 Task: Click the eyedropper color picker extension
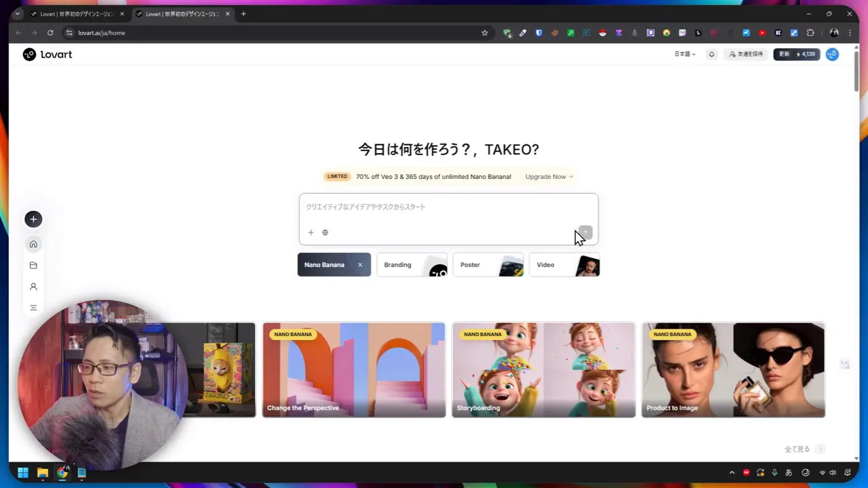click(x=523, y=33)
